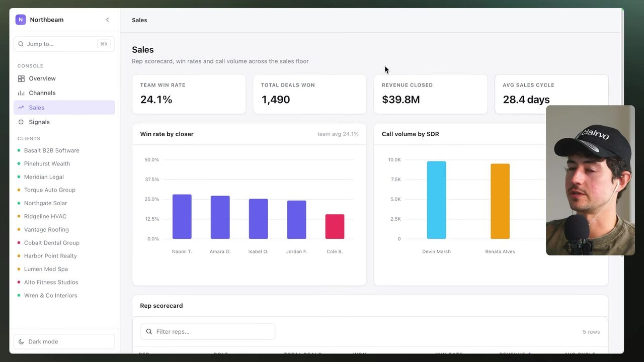
Task: Toggle Dark mode
Action: coord(64,341)
